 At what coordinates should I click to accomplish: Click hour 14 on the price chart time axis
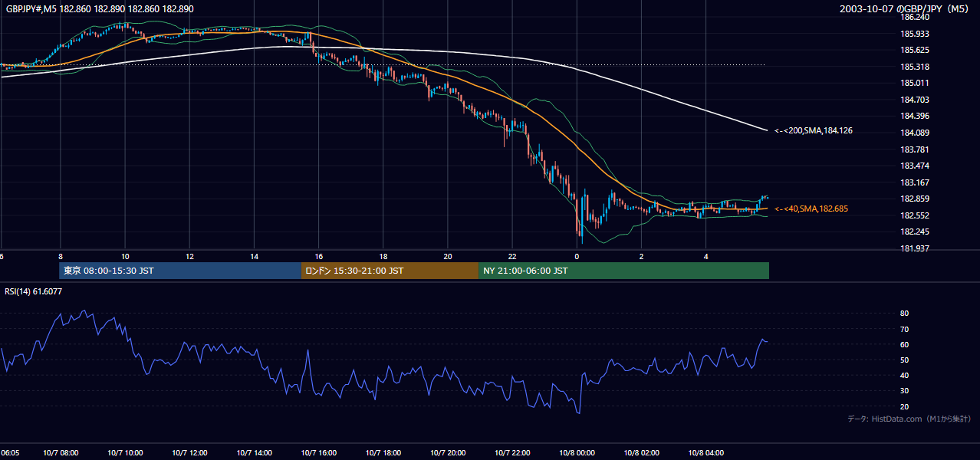click(254, 256)
